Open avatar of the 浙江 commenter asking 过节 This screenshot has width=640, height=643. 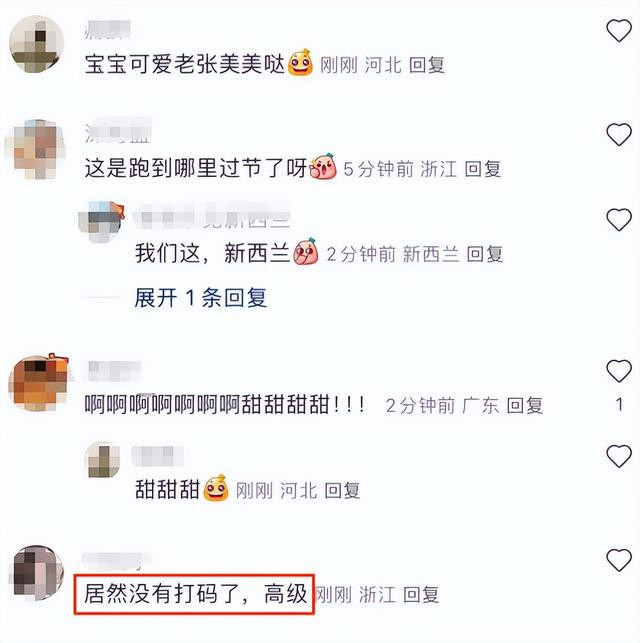click(x=35, y=148)
